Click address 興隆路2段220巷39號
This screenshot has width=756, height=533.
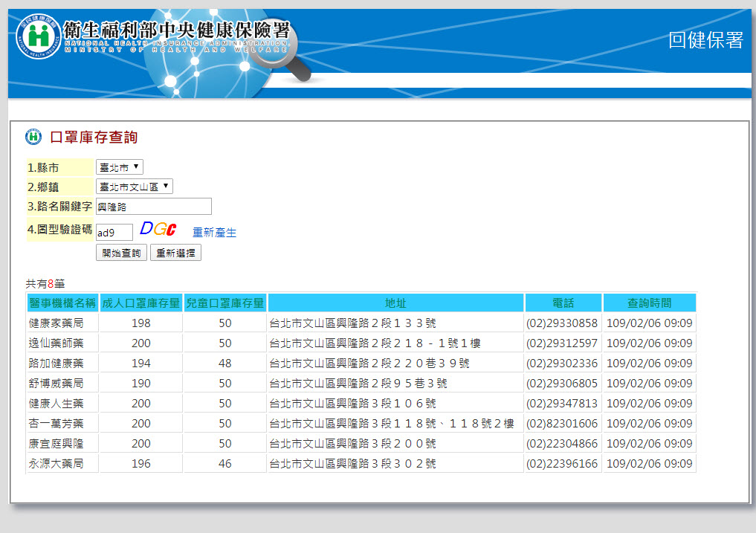[369, 364]
